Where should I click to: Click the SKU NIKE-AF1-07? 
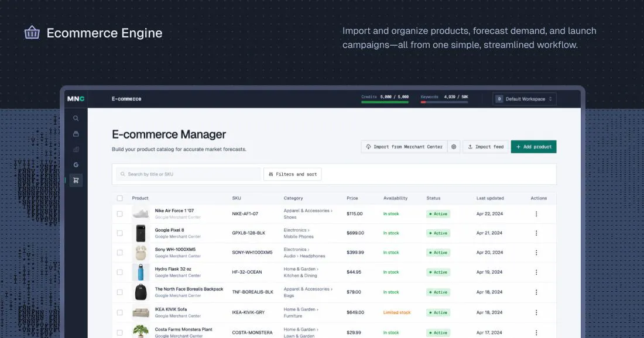point(245,213)
